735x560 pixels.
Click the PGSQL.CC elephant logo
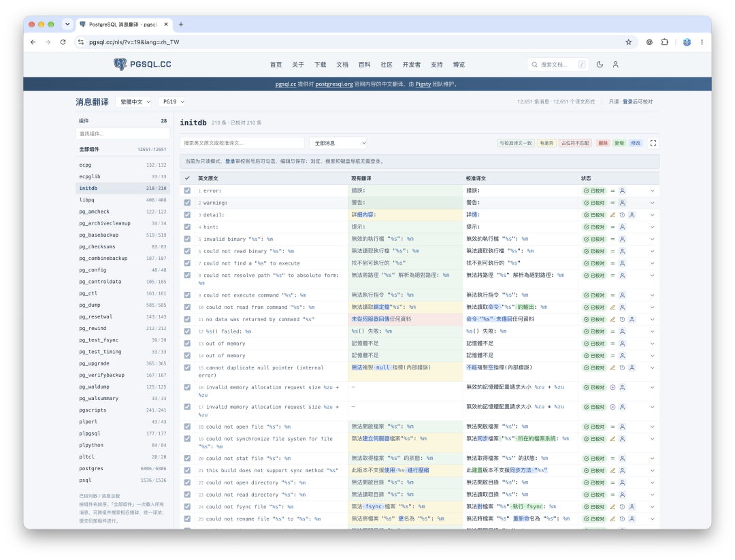pyautogui.click(x=142, y=64)
